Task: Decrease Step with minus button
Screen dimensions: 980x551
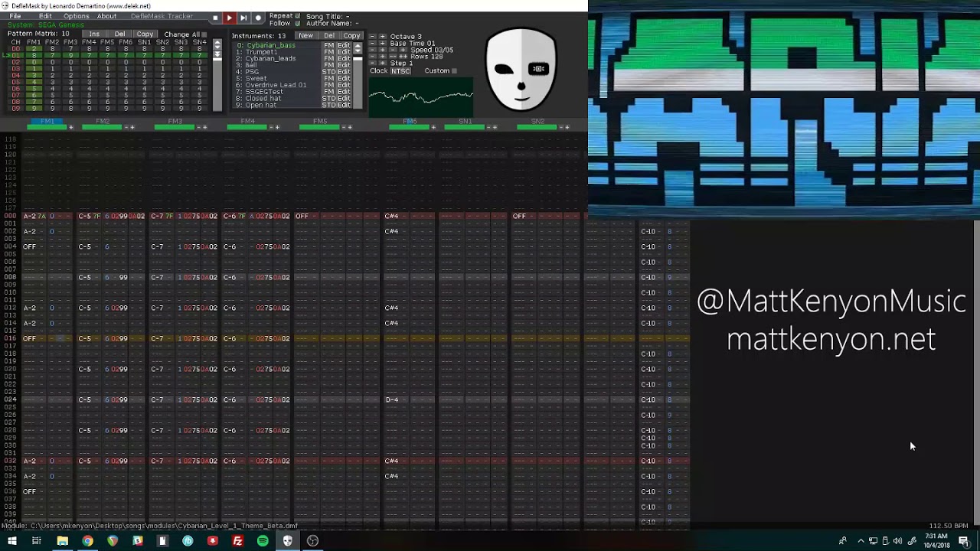Action: pos(372,63)
